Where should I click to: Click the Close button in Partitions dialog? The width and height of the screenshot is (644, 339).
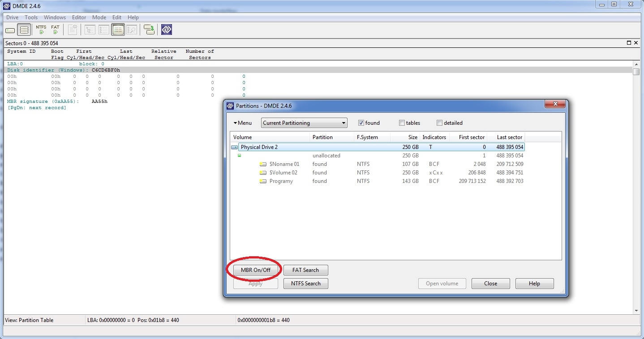(491, 284)
